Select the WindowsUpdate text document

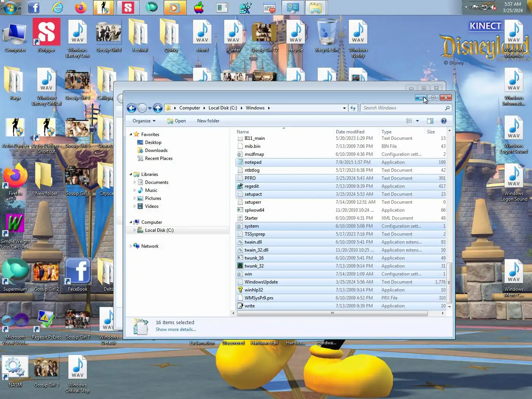[x=340, y=282]
